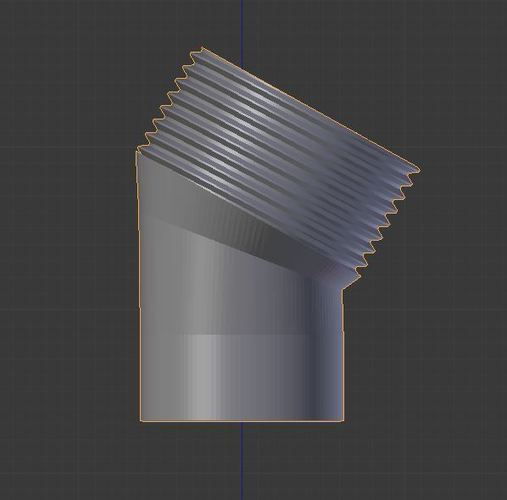Select the pointed right tip of the threads

point(417,170)
